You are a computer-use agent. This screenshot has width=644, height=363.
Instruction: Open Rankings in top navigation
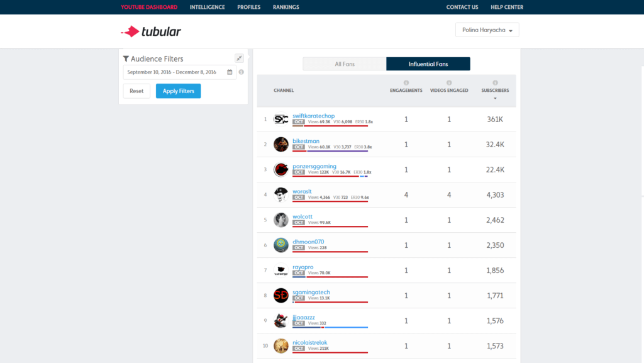(x=286, y=7)
